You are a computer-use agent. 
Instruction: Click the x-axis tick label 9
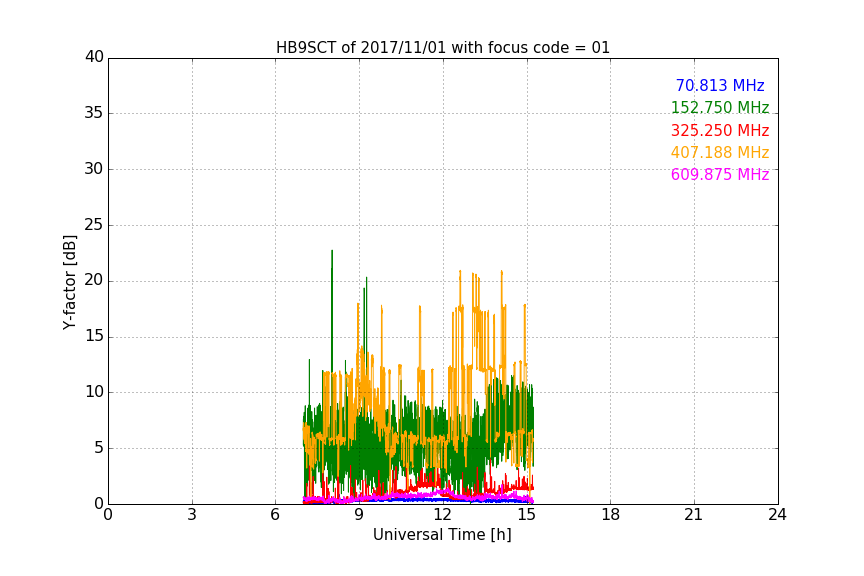point(359,515)
